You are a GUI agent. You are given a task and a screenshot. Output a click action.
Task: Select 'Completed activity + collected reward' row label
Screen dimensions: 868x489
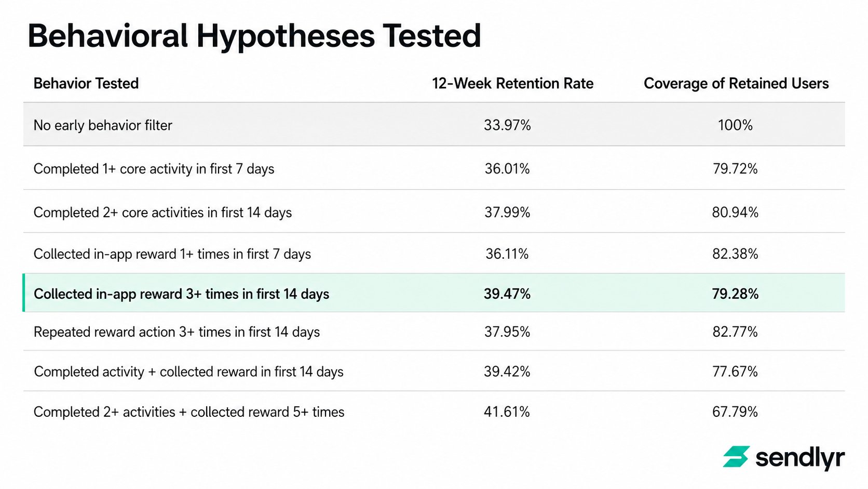(x=188, y=372)
